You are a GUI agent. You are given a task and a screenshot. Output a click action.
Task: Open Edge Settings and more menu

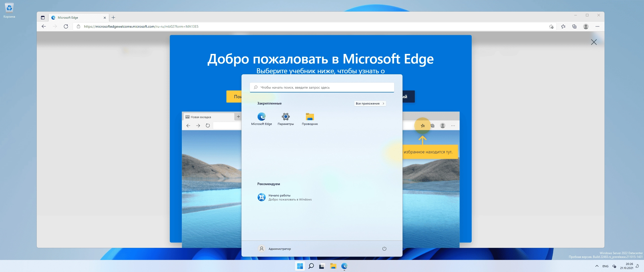(x=597, y=26)
